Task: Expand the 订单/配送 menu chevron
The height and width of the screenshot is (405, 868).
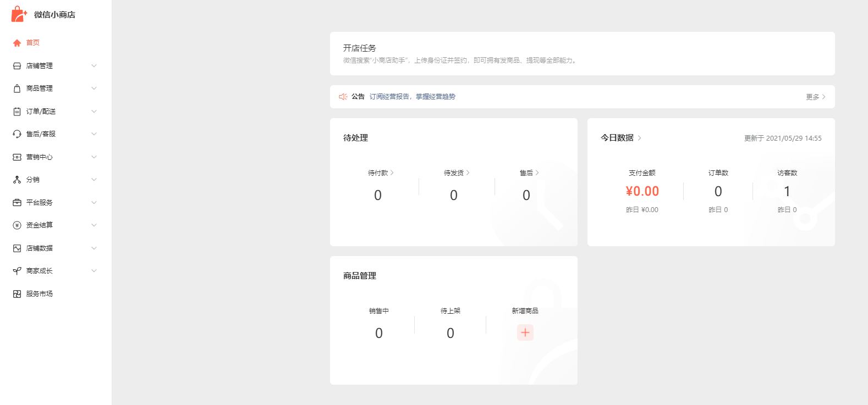Action: tap(94, 112)
